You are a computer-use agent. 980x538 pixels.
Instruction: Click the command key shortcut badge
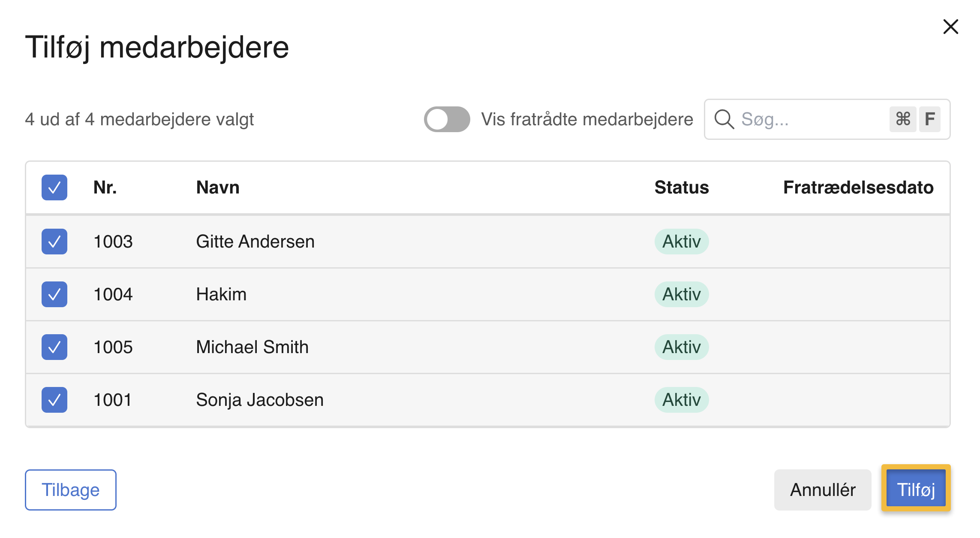[902, 119]
